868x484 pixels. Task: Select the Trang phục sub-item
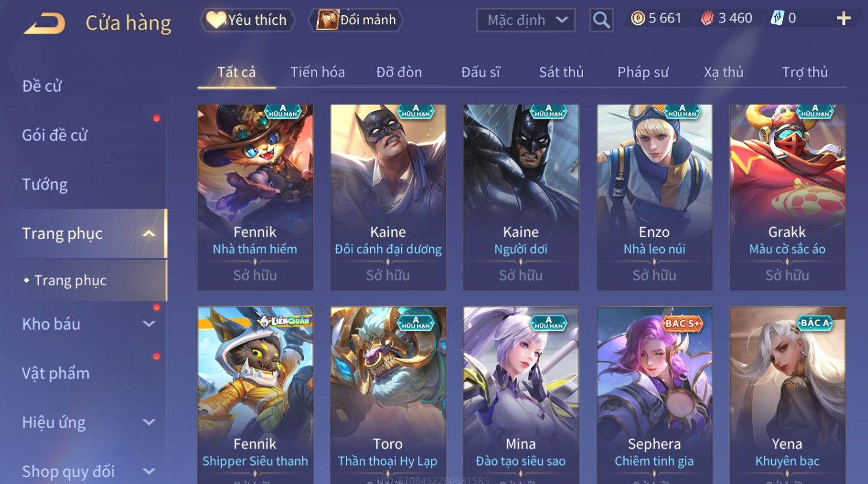tap(70, 281)
